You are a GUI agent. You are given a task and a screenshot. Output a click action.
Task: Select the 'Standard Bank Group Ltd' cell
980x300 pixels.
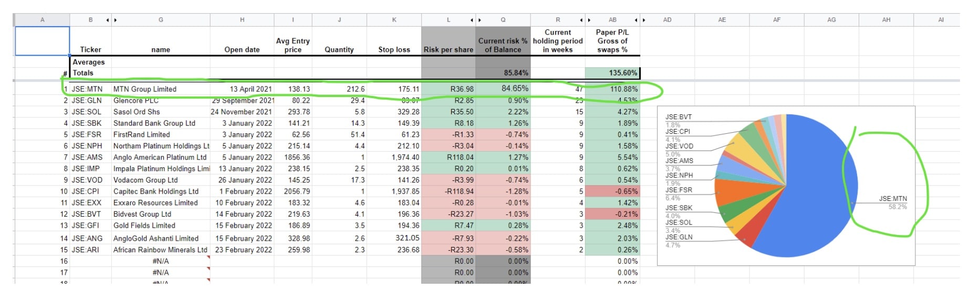coord(161,123)
